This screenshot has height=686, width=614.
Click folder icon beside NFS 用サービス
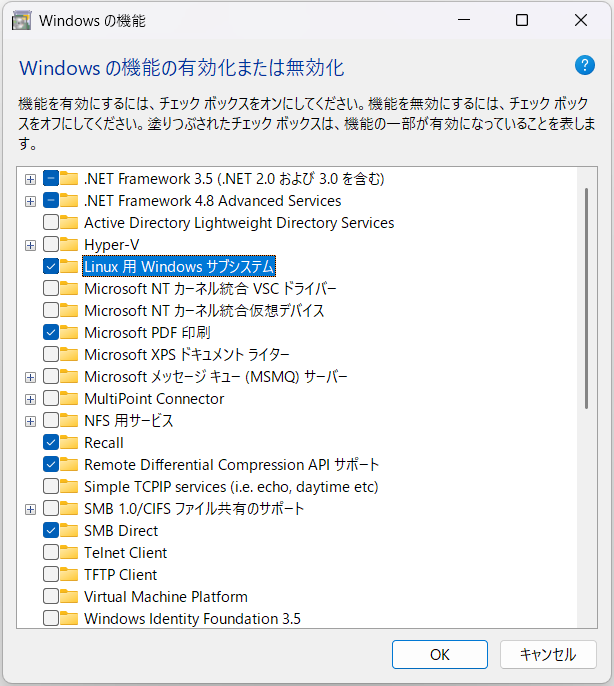69,420
